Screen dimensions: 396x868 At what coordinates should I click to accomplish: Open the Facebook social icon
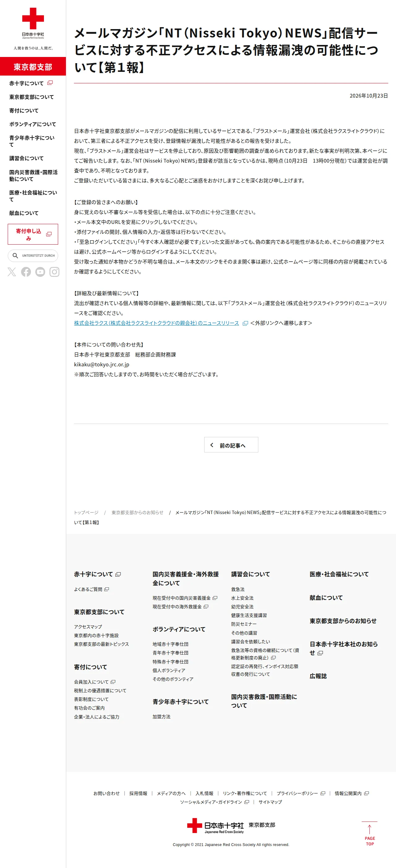[x=26, y=272]
